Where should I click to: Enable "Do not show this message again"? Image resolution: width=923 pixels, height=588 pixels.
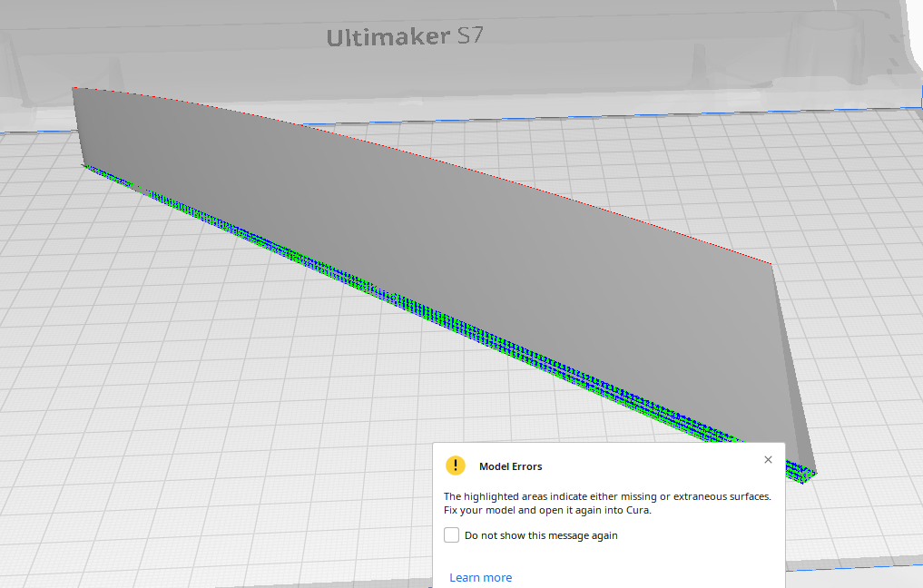click(451, 534)
